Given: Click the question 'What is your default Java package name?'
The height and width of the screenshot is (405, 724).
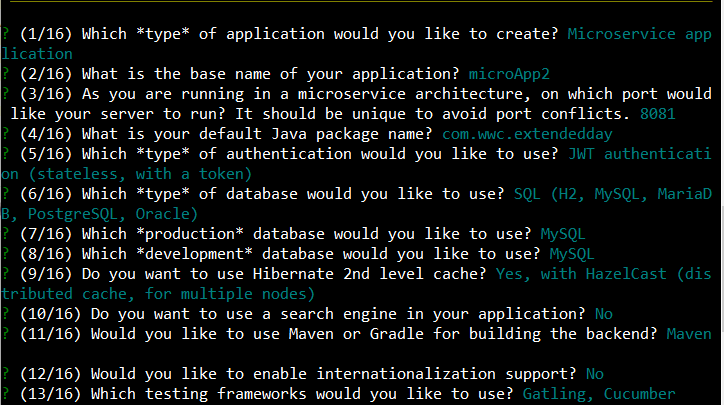Looking at the screenshot, I should (257, 134).
